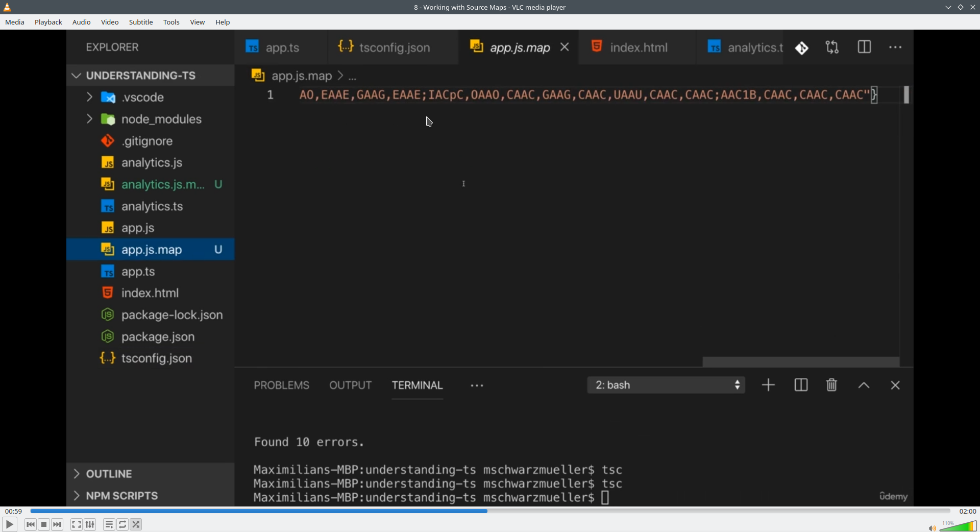This screenshot has width=980, height=532.
Task: Split the terminal pane
Action: (x=801, y=385)
